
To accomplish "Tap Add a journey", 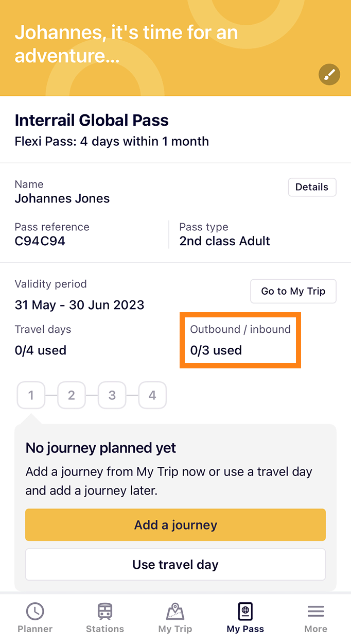I will (x=175, y=524).
